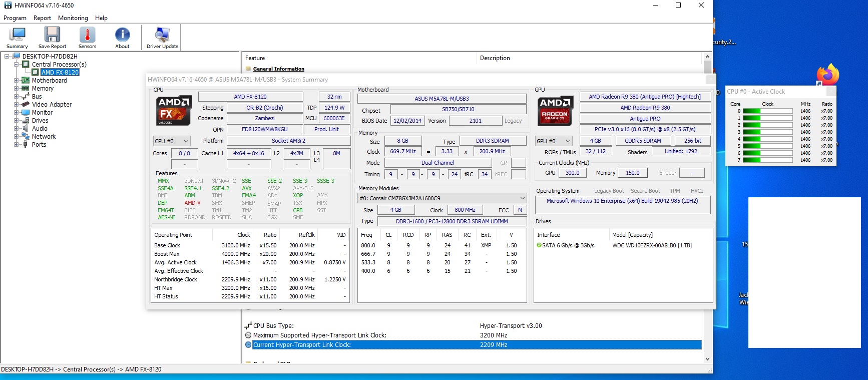
Task: Click the Core 7 clock progress bar
Action: (x=768, y=160)
